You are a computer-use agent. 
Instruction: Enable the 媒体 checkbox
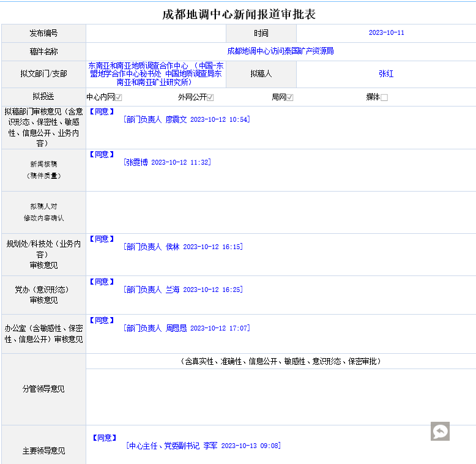pyautogui.click(x=384, y=97)
